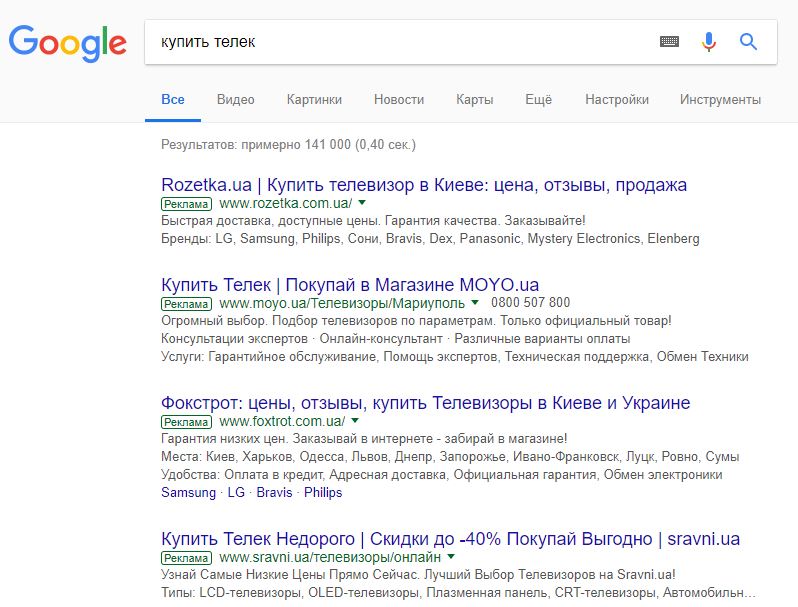
Task: Open the Bravis sitelink under Фокстрот
Action: (274, 493)
